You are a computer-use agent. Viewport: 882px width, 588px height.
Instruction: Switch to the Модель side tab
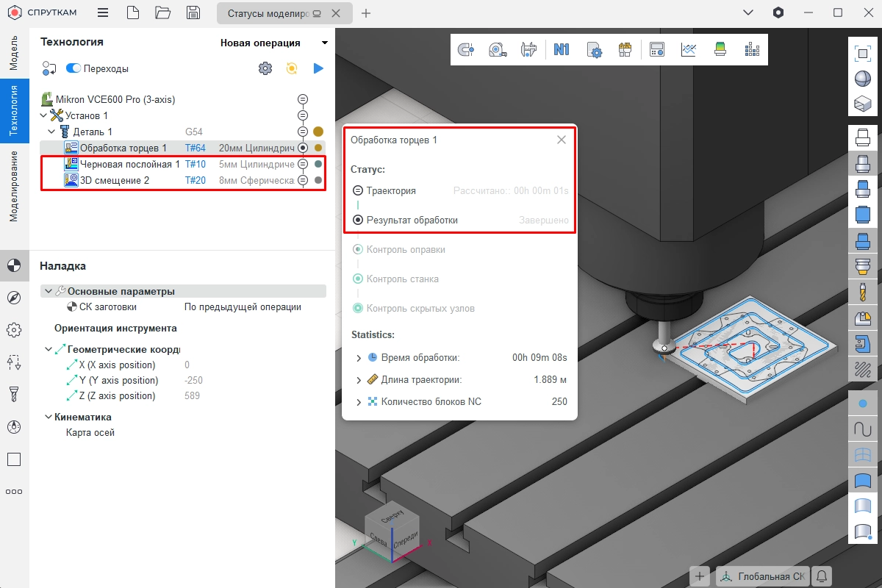pyautogui.click(x=14, y=51)
